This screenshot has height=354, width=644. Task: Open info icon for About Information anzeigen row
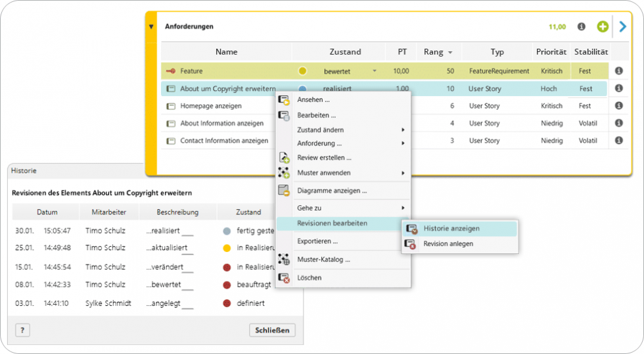[618, 123]
